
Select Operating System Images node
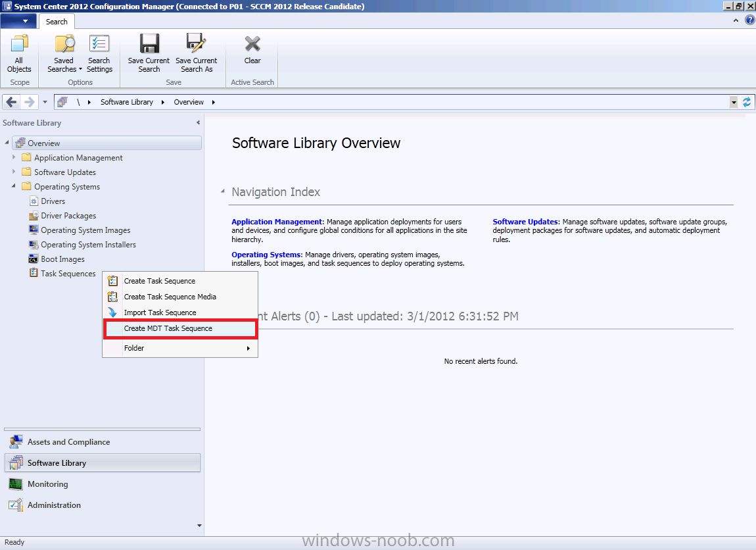coord(80,230)
